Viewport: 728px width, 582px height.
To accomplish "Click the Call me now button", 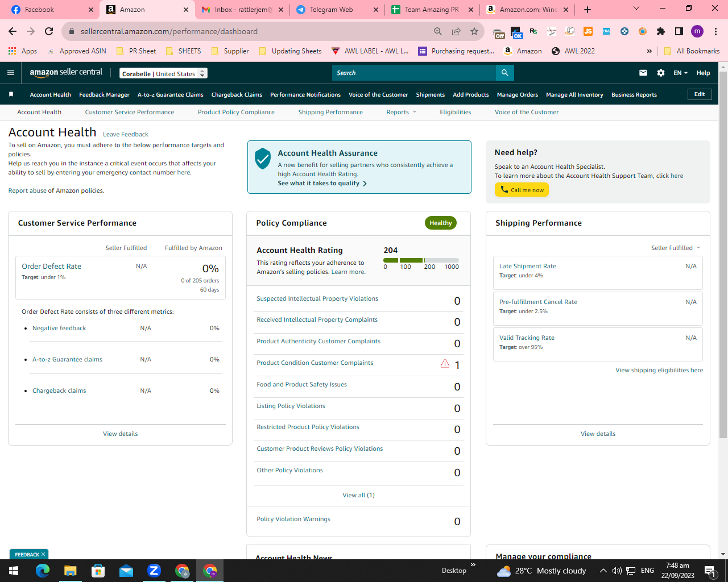I will [x=522, y=190].
